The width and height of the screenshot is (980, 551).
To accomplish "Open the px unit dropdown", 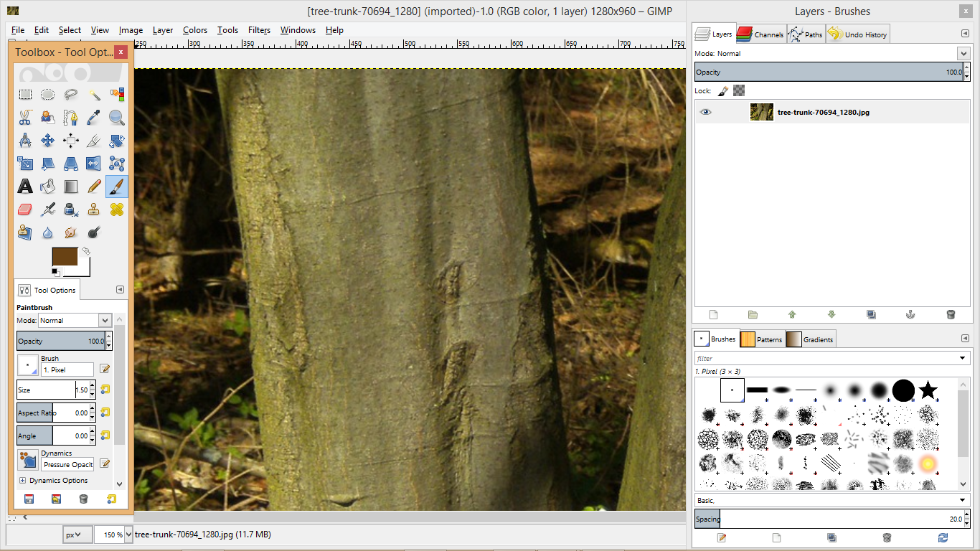I will point(76,534).
